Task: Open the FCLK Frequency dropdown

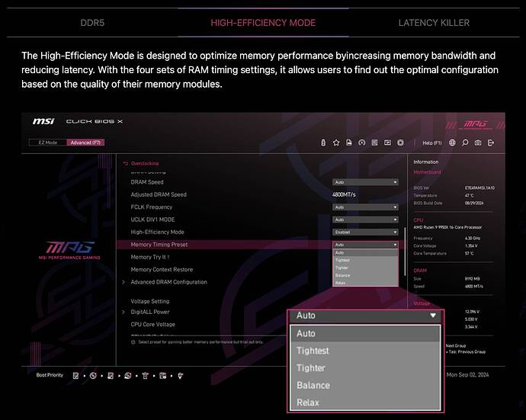Action: click(365, 207)
